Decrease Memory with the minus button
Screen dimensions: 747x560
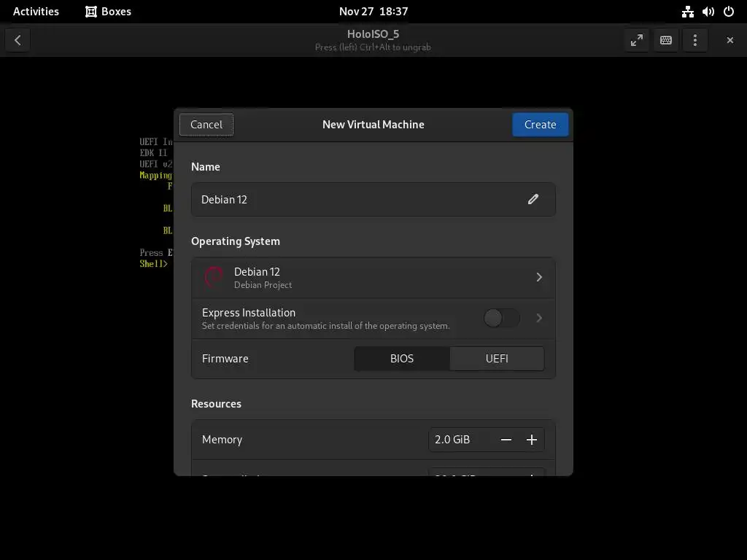click(506, 440)
